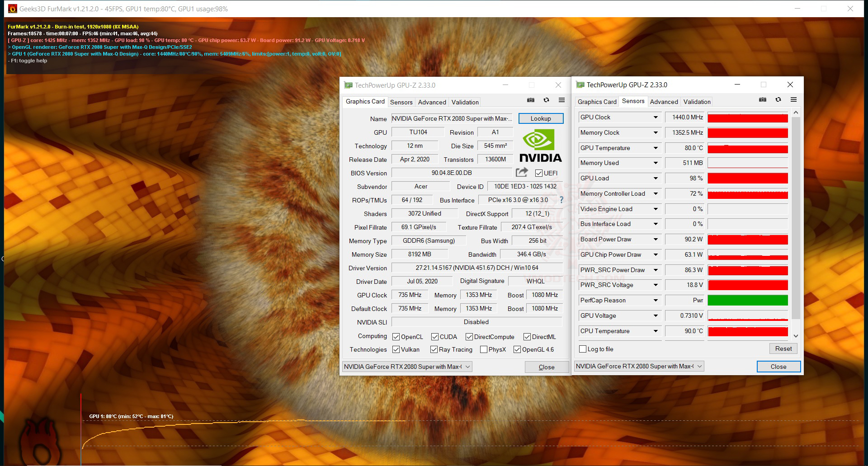Open the Video Engine Load sensor dropdown
The image size is (868, 466).
656,209
